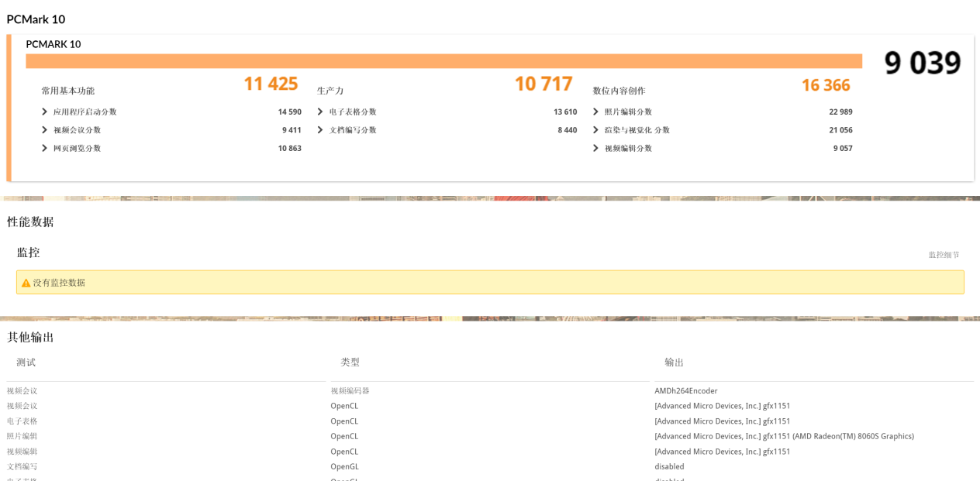The image size is (980, 481).
Task: Select the AMDh264Encoder output cell
Action: pyautogui.click(x=685, y=391)
